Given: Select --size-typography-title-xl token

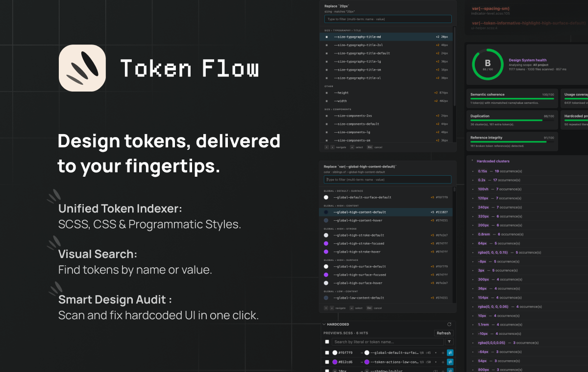Looking at the screenshot, I should pyautogui.click(x=386, y=78).
